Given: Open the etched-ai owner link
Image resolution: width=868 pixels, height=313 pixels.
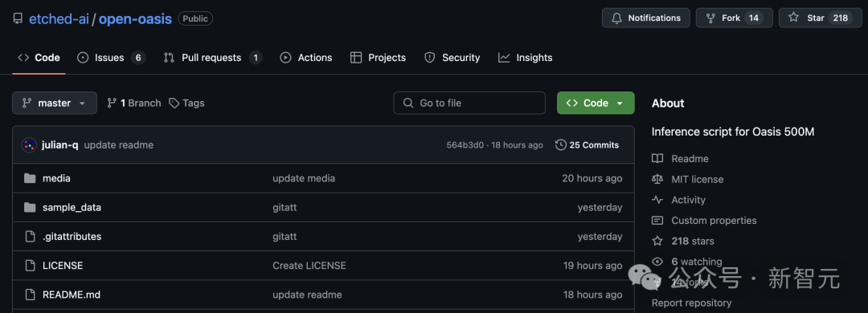Looking at the screenshot, I should (59, 18).
